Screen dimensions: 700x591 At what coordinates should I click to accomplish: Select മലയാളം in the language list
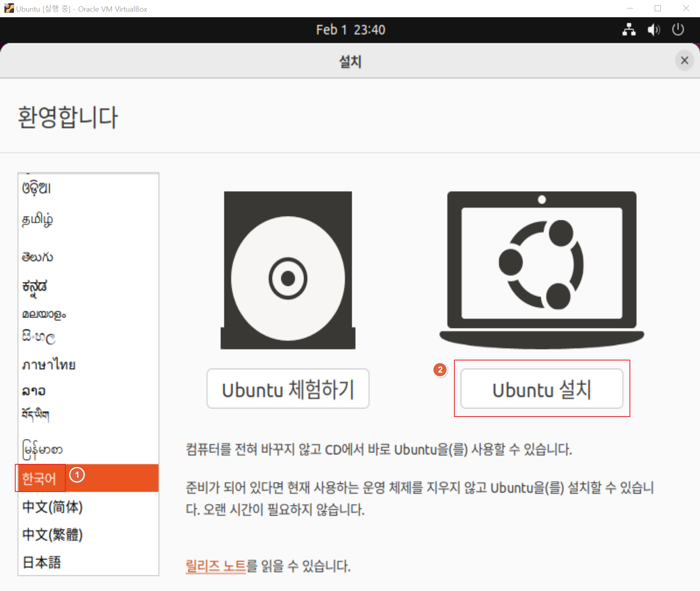pos(89,314)
